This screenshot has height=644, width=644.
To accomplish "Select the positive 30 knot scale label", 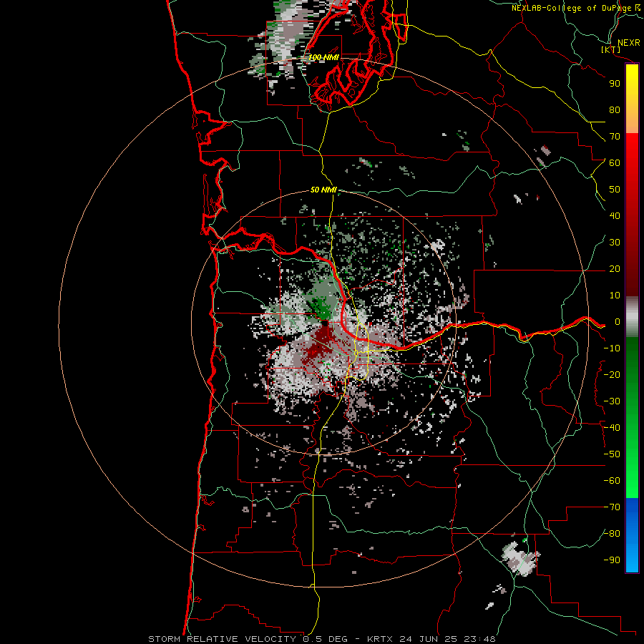I will pos(615,243).
